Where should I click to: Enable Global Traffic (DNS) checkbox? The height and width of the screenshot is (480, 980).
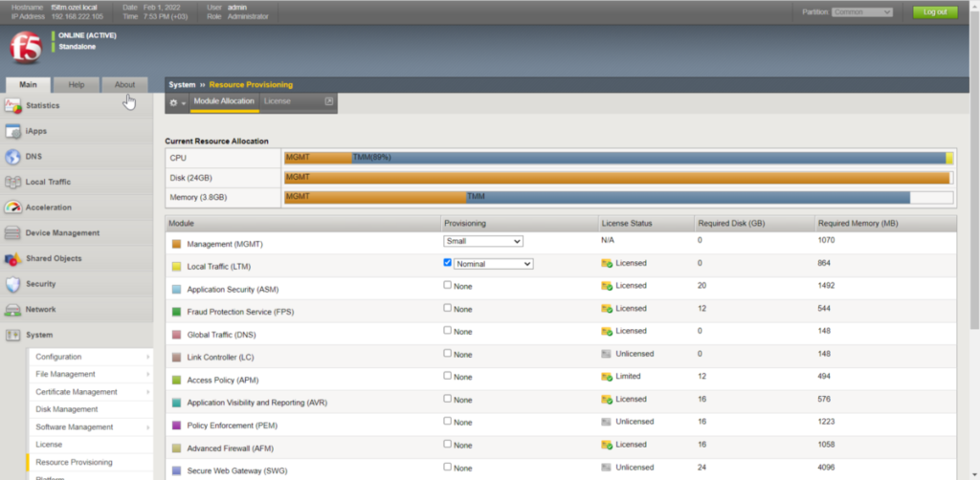[x=448, y=330]
